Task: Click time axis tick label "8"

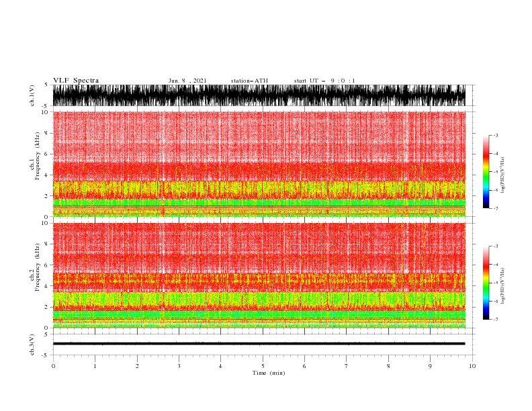Action: pos(388,366)
